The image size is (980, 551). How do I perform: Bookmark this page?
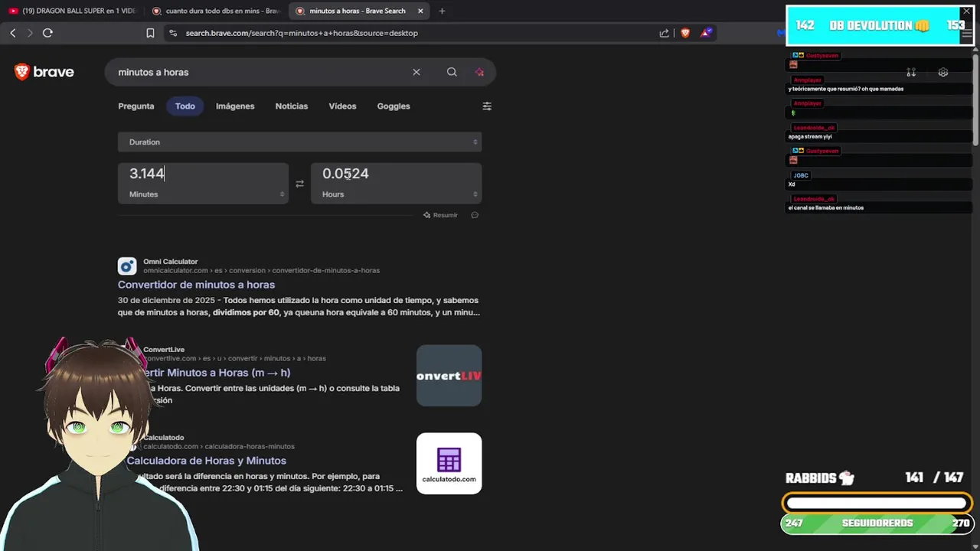tap(150, 33)
